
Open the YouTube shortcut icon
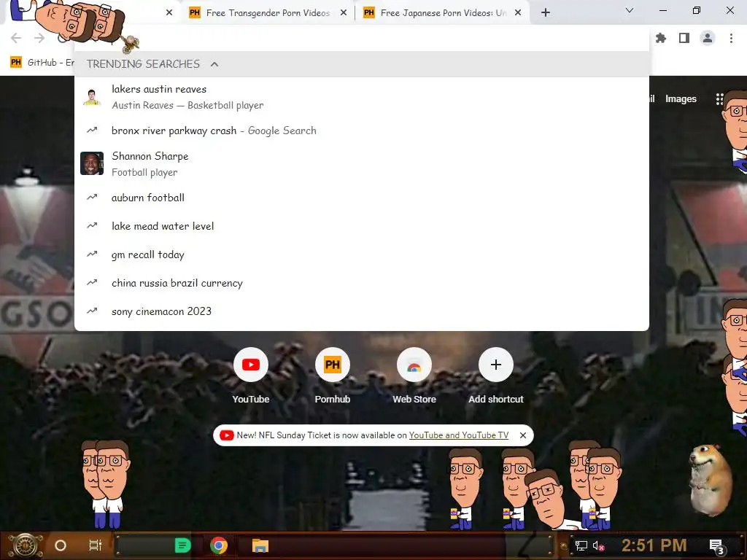point(251,365)
